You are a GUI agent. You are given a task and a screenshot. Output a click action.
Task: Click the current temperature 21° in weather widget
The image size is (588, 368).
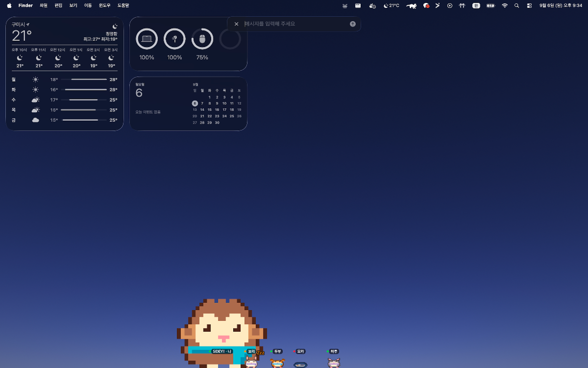click(x=22, y=35)
